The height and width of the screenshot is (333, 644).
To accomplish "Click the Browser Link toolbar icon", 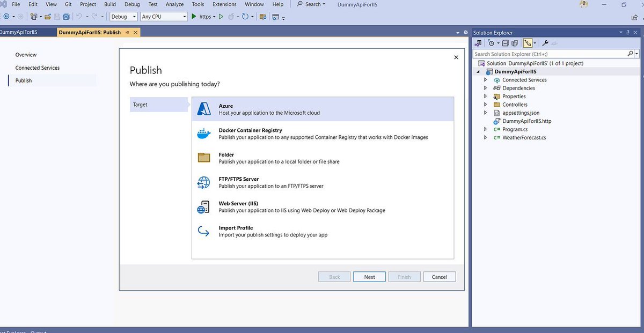I will (x=275, y=17).
